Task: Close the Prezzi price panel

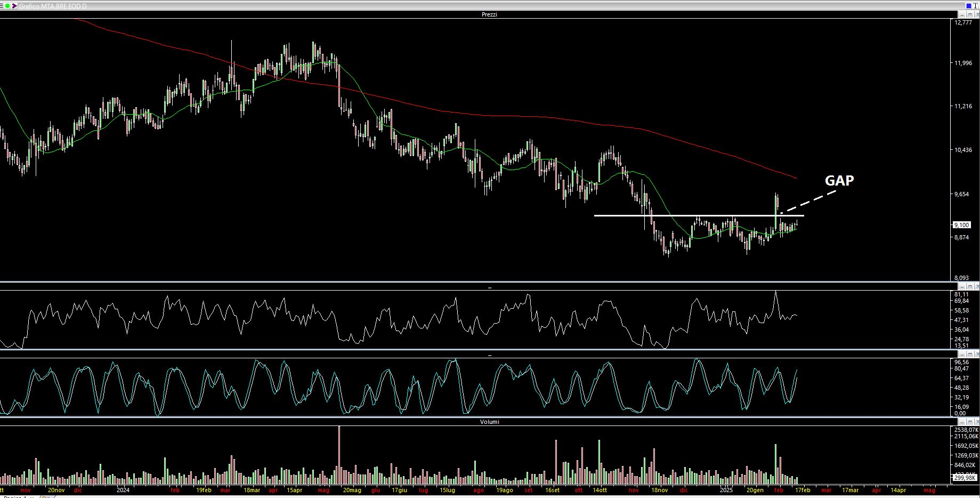Action: point(976,14)
